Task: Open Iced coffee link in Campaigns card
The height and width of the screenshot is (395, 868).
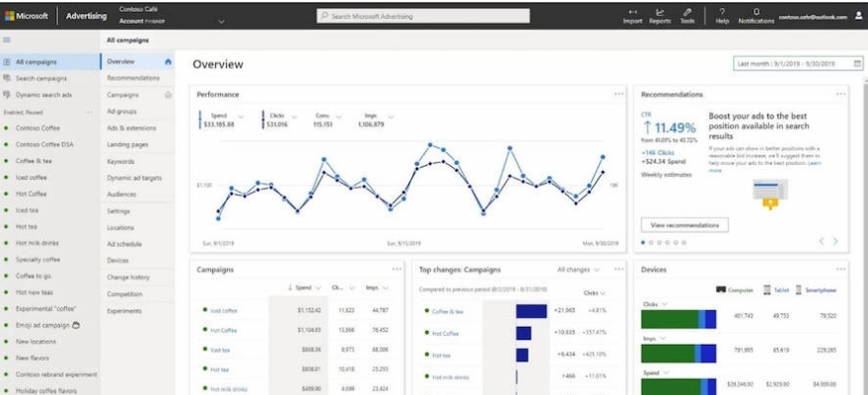Action: (224, 310)
